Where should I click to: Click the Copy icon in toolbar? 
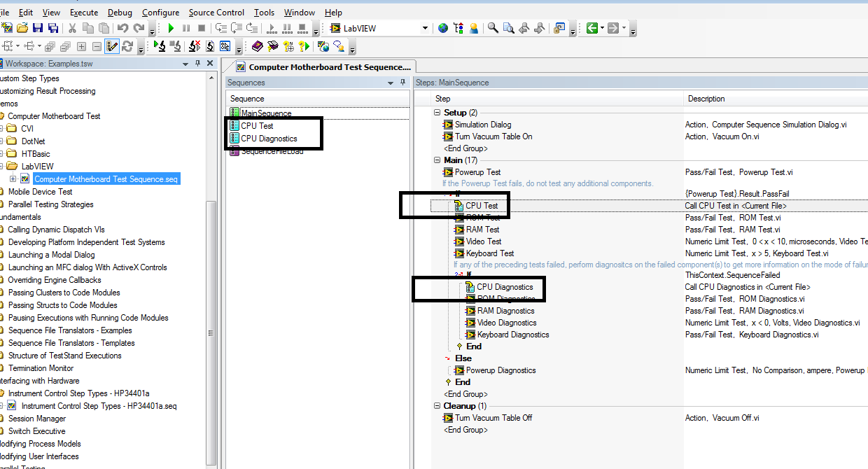(x=87, y=28)
